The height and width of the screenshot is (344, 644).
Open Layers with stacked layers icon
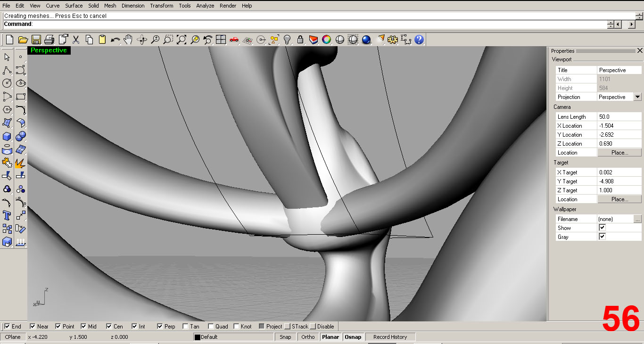(314, 40)
